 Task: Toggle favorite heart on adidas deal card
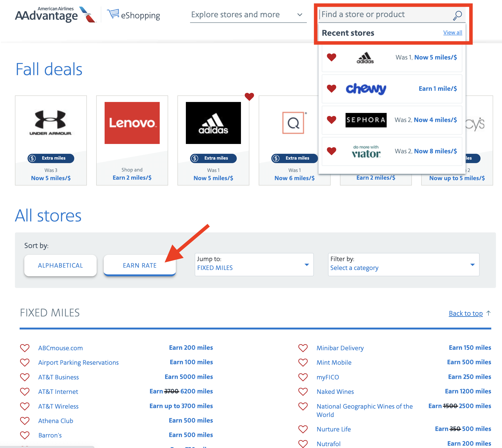click(249, 97)
